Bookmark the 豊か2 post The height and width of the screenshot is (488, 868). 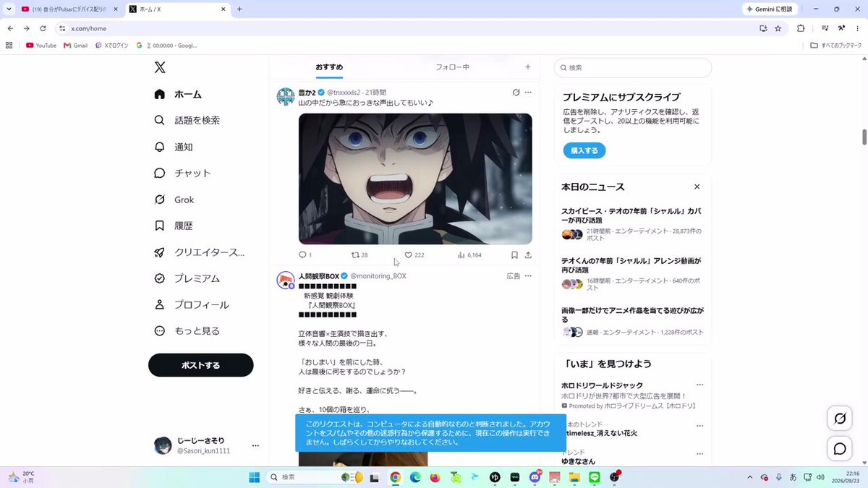click(x=514, y=255)
